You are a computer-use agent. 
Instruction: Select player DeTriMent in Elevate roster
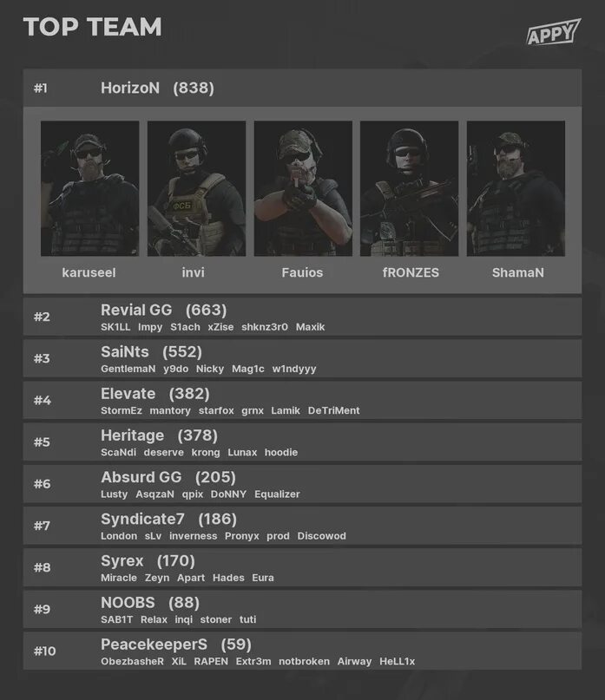[334, 410]
